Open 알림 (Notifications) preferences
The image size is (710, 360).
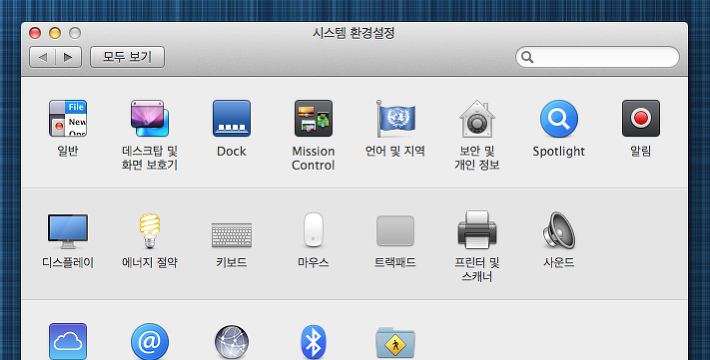coord(641,119)
